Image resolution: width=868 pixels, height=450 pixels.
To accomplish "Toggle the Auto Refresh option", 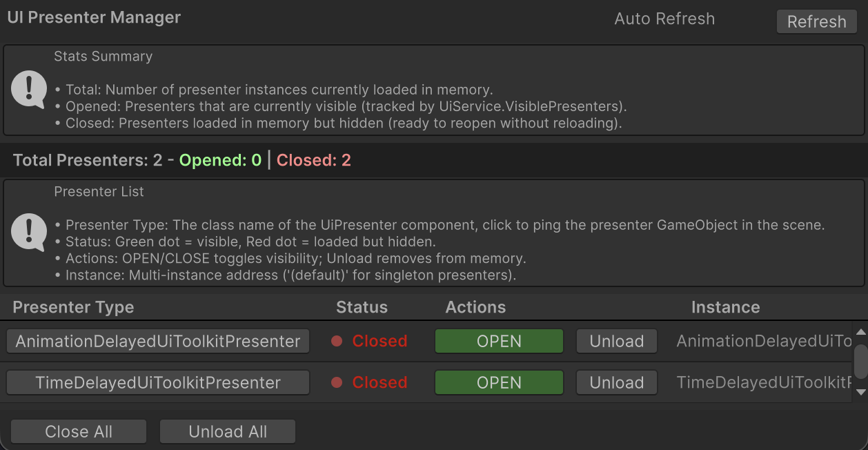I will [664, 19].
